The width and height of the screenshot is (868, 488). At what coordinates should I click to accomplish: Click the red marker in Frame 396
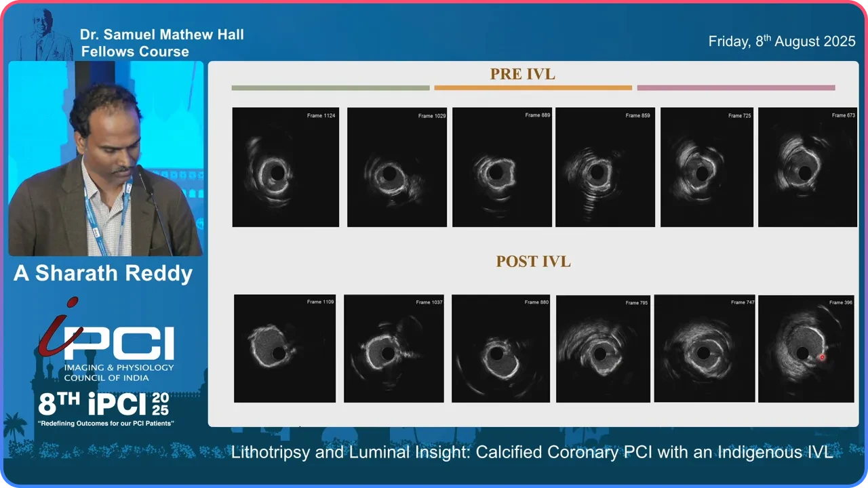(x=822, y=357)
